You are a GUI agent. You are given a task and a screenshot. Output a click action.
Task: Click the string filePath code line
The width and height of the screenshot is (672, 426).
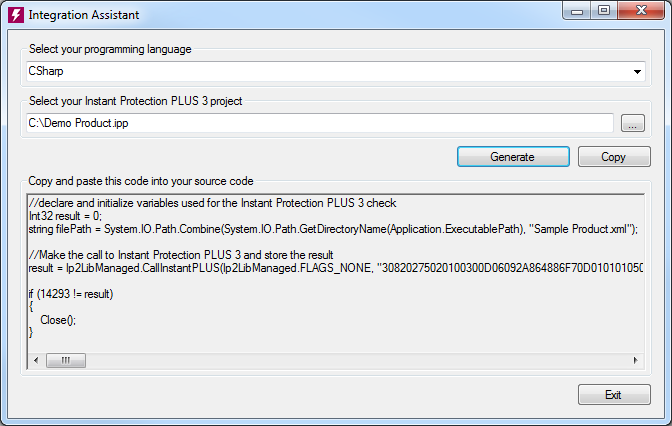[333, 229]
